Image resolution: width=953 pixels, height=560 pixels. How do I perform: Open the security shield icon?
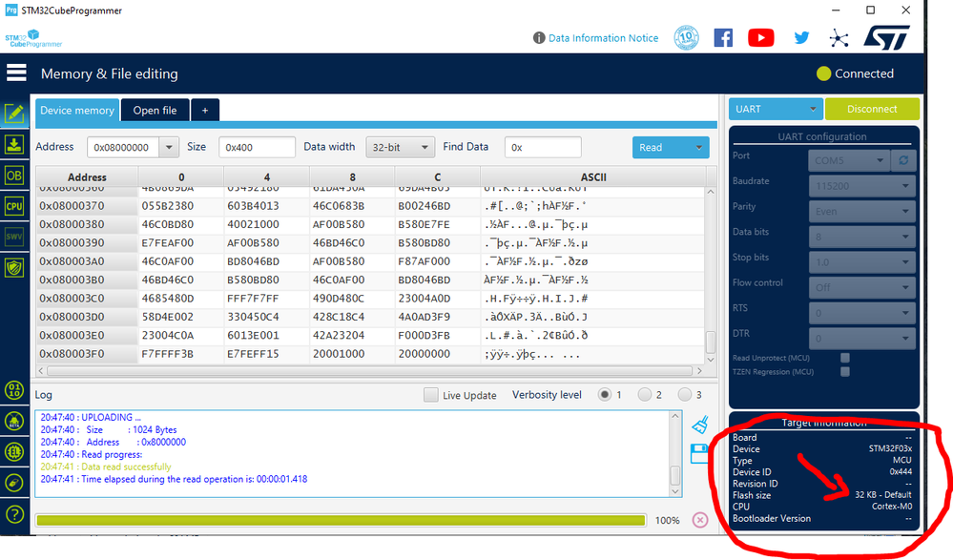pyautogui.click(x=14, y=267)
